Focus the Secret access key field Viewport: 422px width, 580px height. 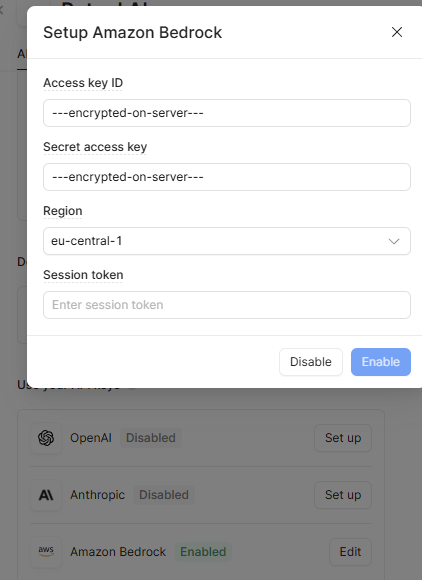(x=227, y=177)
